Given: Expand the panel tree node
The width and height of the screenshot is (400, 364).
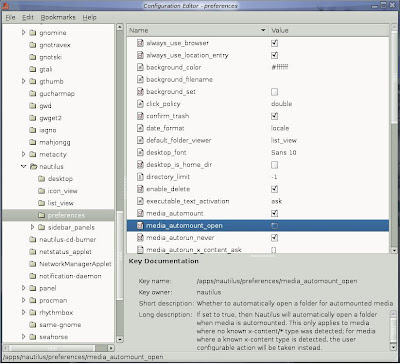Looking at the screenshot, I should (23, 288).
